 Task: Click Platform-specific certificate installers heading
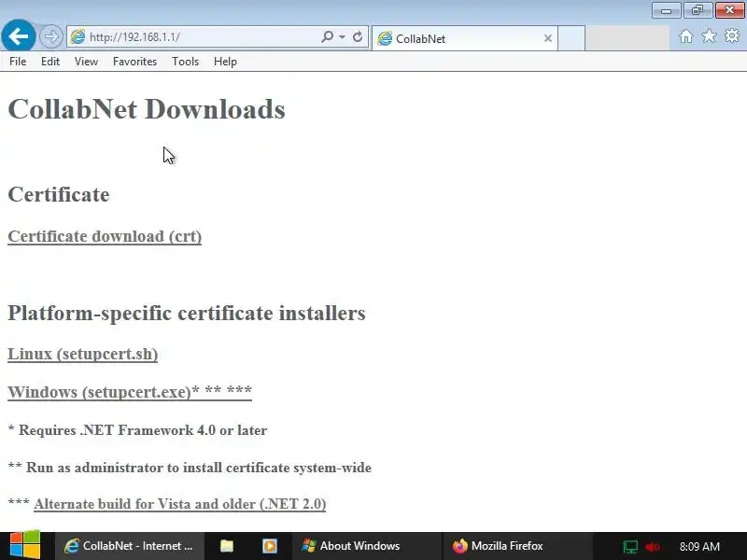coord(187,313)
